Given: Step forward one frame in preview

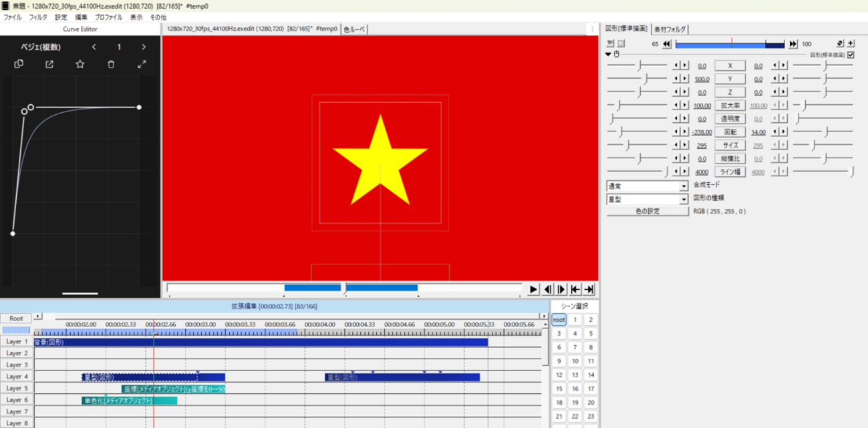Looking at the screenshot, I should 561,289.
